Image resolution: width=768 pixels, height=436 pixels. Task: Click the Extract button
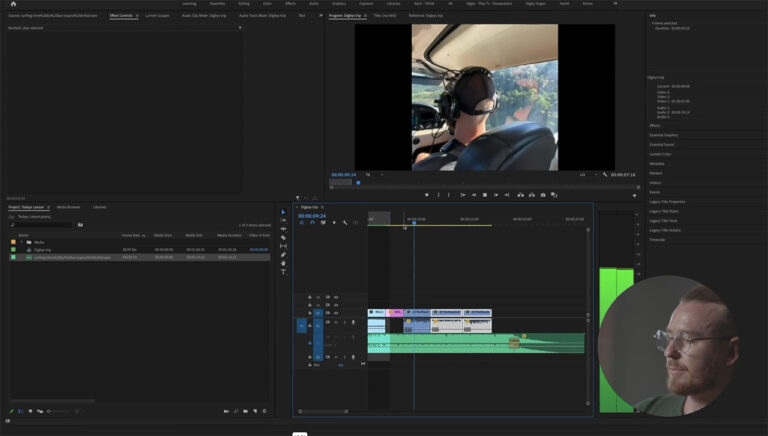(531, 195)
